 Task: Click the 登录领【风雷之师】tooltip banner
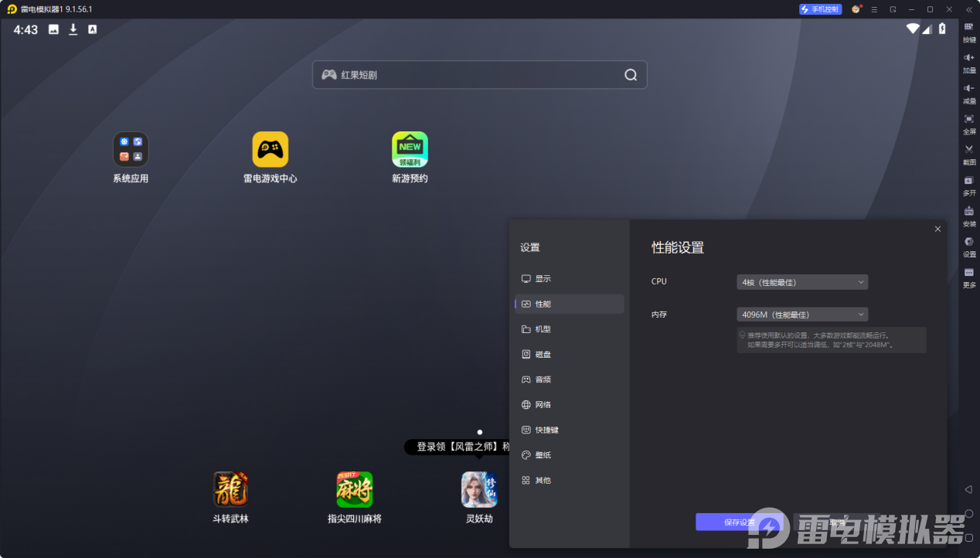(458, 447)
